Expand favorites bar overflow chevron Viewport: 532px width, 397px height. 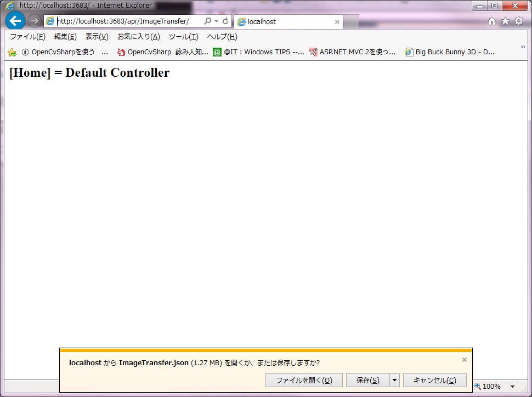(x=523, y=47)
